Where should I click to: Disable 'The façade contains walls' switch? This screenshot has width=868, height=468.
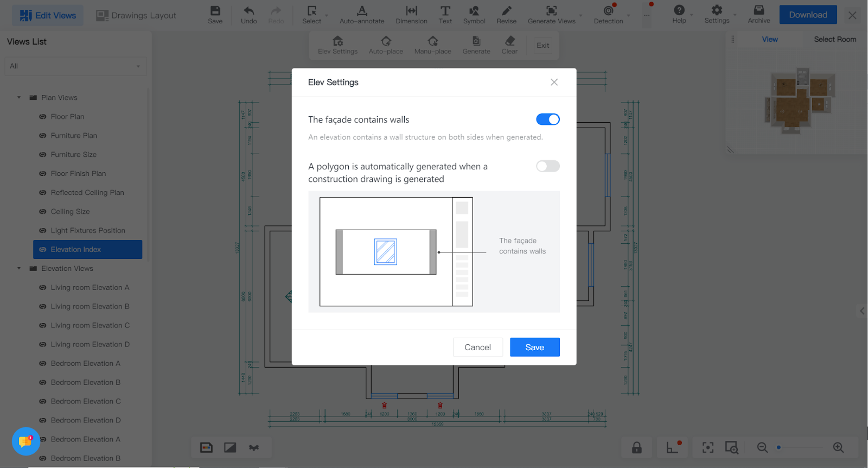(547, 119)
